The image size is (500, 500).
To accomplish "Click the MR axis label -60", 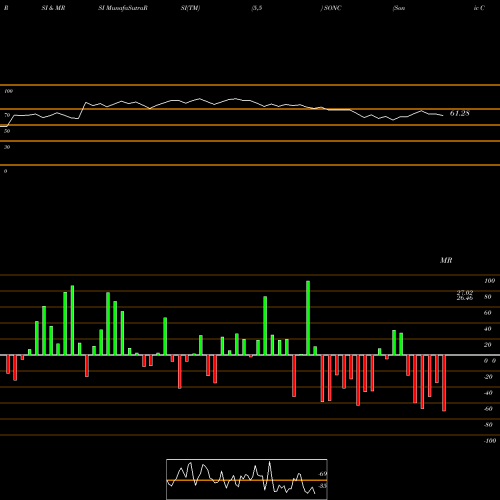I will click(488, 409).
